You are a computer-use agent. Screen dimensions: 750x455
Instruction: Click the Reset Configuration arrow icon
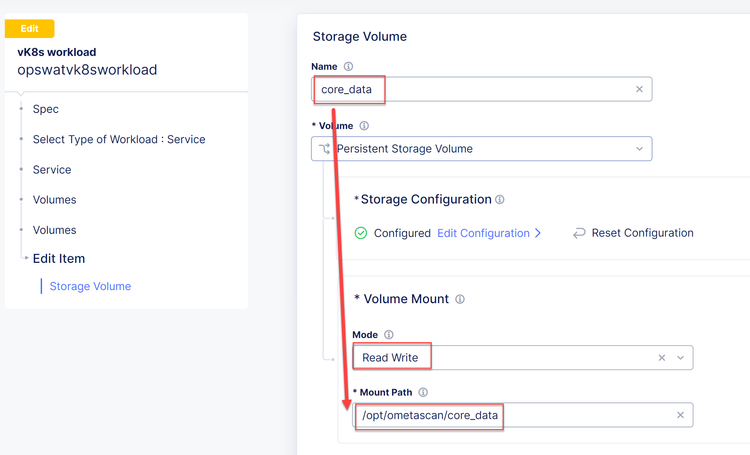click(579, 233)
